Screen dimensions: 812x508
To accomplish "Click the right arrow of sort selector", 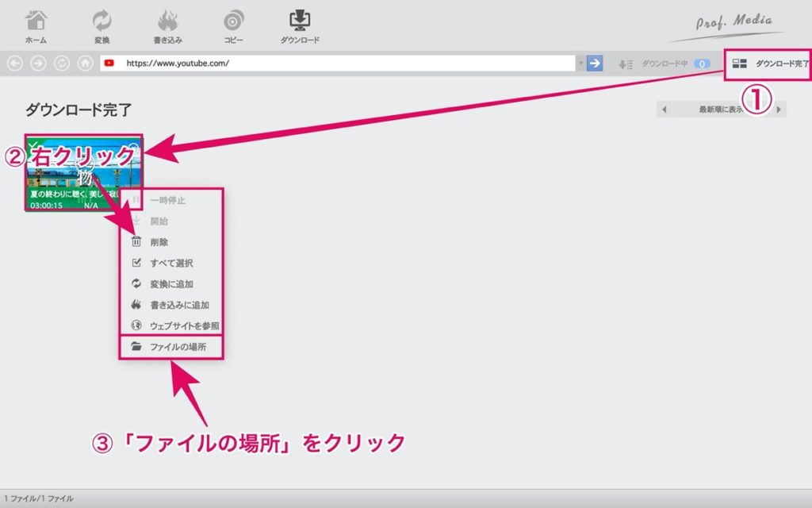I will pyautogui.click(x=779, y=110).
